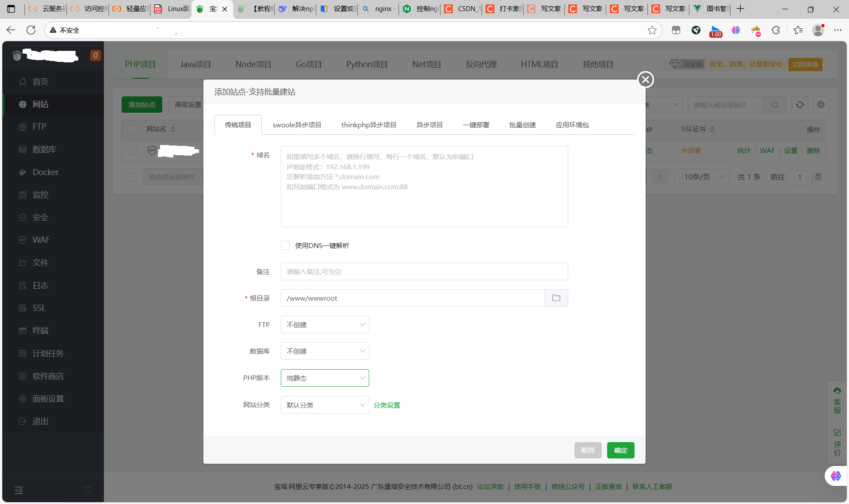Open the 分类设置 link
Screen dimensions: 849x504
(x=386, y=405)
